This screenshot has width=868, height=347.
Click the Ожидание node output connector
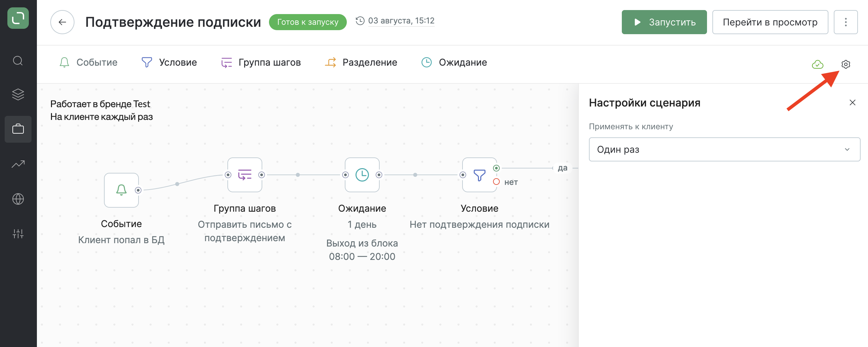pyautogui.click(x=379, y=175)
